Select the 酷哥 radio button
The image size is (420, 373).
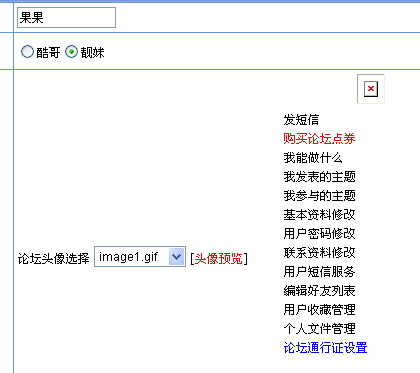pos(27,52)
